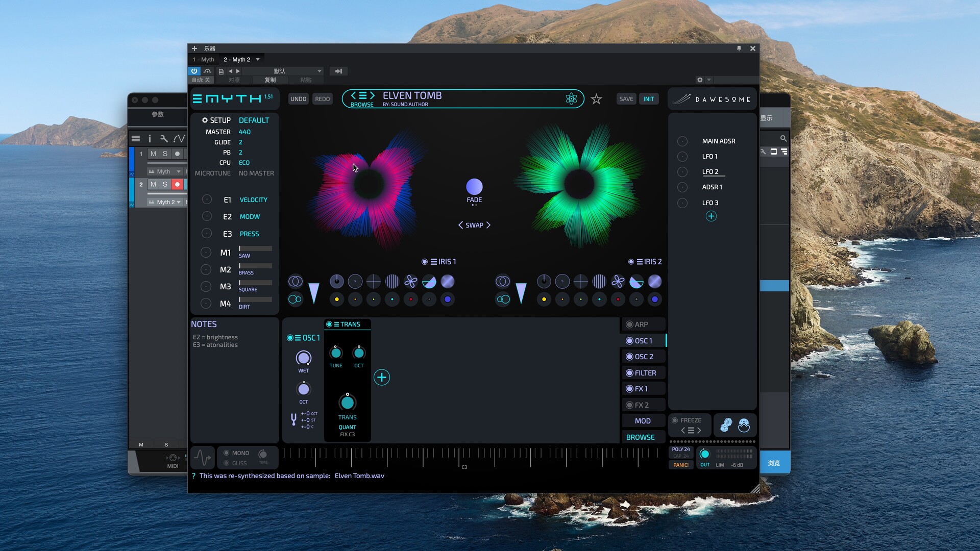Click next preset arrow by BROWSE
The width and height of the screenshot is (980, 551).
coord(373,95)
